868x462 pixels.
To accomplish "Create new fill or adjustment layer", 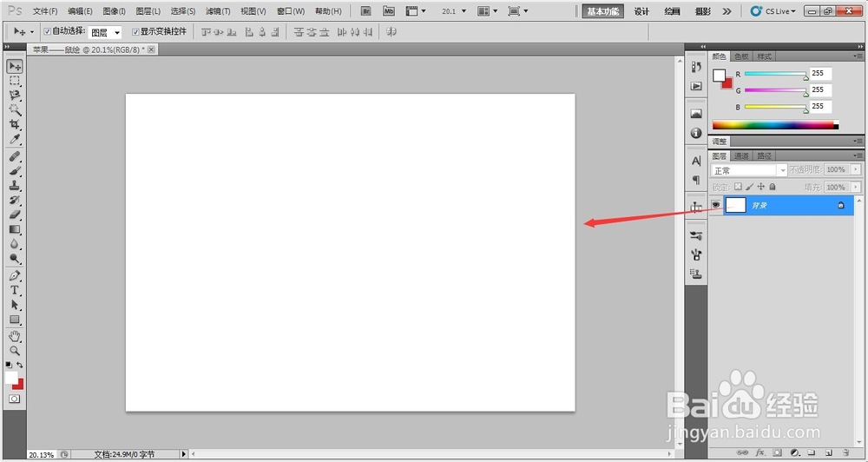I will pos(794,452).
